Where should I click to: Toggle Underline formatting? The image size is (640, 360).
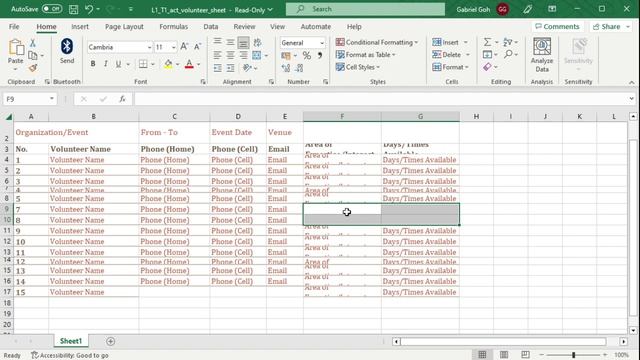[118, 64]
